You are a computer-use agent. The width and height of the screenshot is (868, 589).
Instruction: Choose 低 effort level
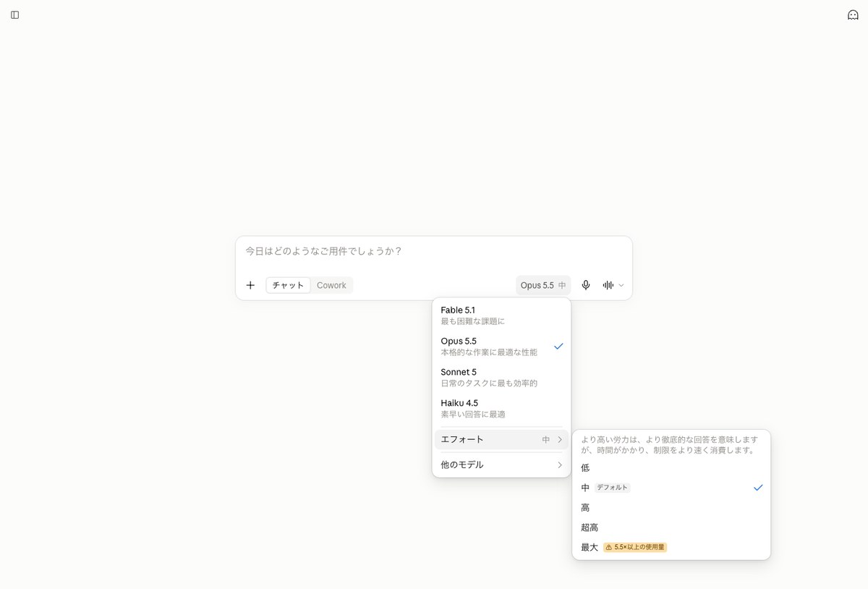point(671,467)
